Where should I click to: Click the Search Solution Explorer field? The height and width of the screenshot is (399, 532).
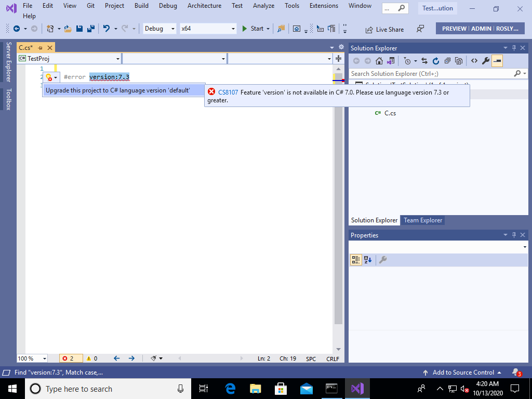pos(431,74)
